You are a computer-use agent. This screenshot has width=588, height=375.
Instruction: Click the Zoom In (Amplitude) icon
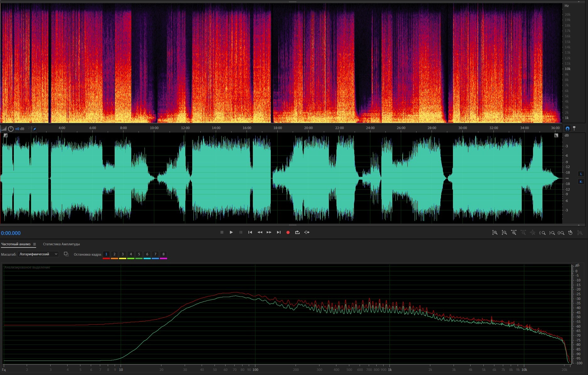[495, 233]
